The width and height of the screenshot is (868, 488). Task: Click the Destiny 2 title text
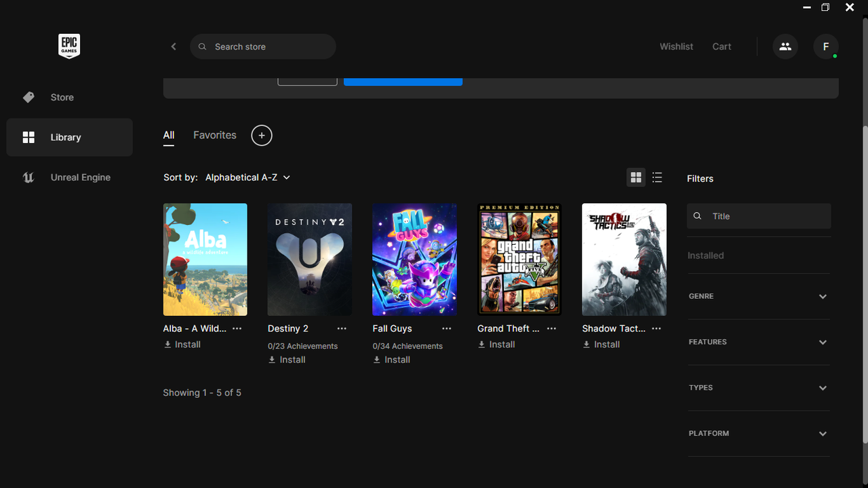point(288,329)
